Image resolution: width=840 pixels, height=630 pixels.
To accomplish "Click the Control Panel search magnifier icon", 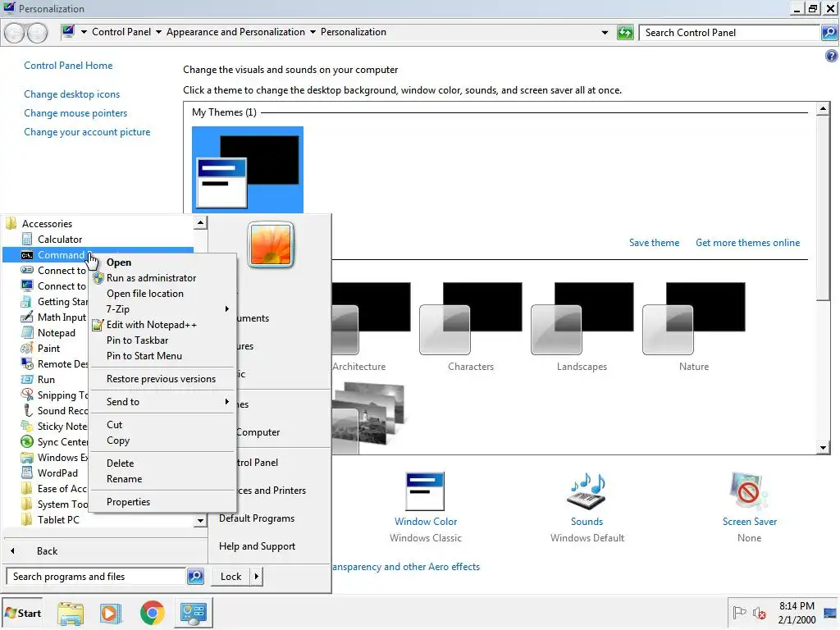I will [x=829, y=32].
